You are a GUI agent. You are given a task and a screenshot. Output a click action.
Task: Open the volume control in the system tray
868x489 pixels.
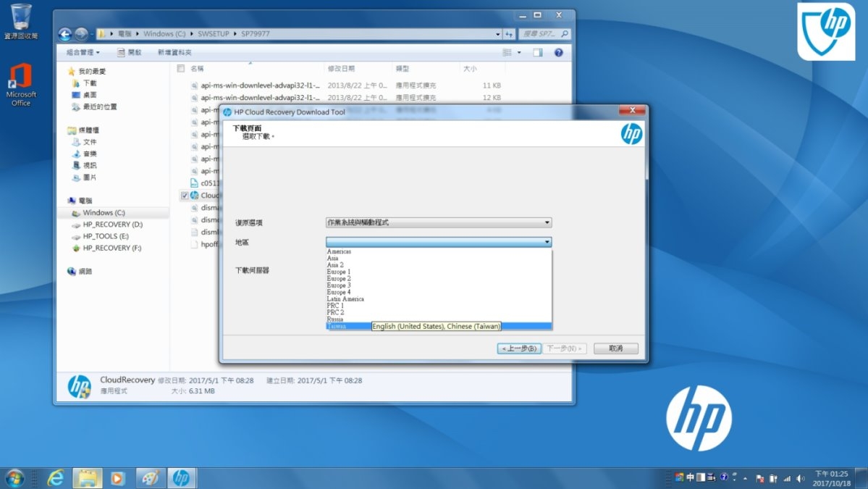click(x=801, y=478)
